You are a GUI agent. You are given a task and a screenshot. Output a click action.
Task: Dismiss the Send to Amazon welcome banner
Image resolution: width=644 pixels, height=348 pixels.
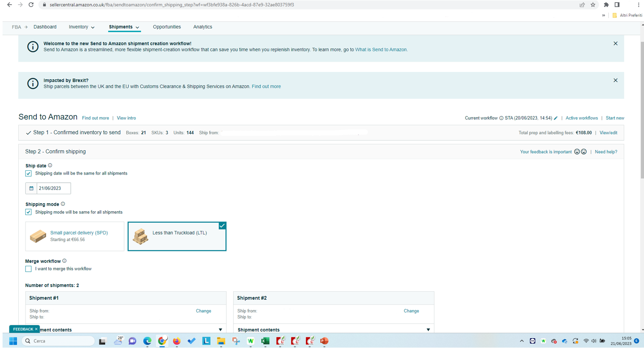(615, 43)
